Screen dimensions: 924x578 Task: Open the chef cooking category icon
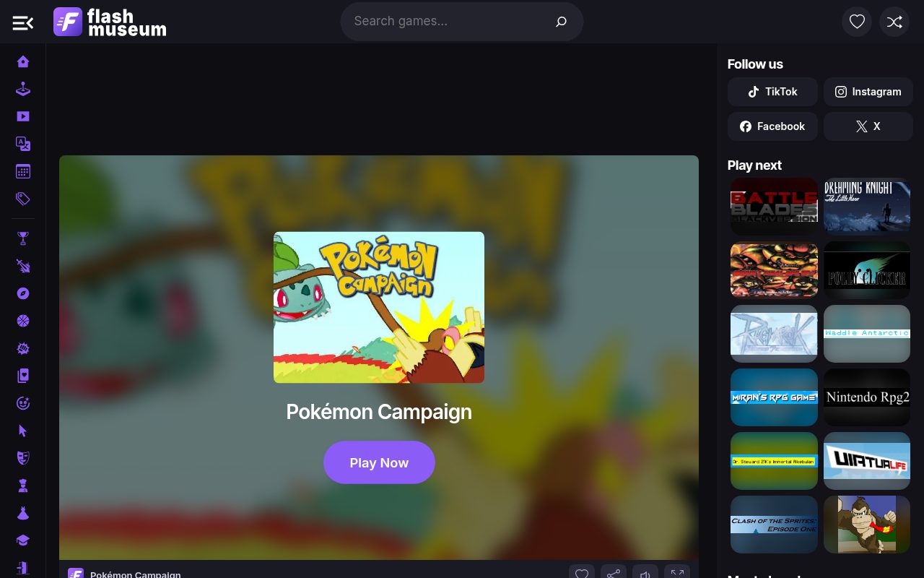coord(23,486)
